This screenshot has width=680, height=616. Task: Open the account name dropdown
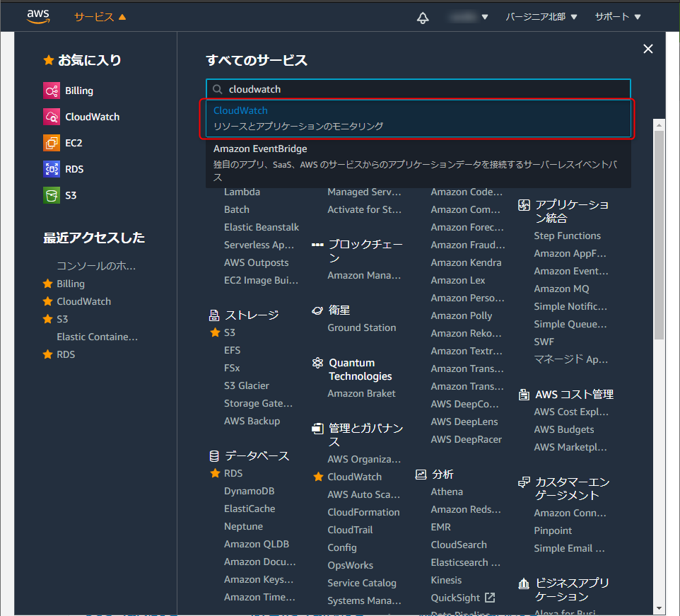tap(469, 17)
